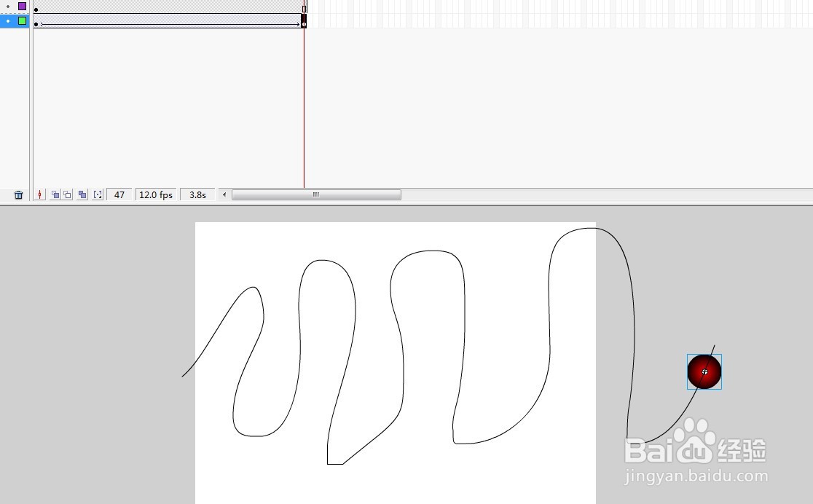This screenshot has height=504, width=813.
Task: Click the timeline scrollbar left arrow
Action: point(224,195)
